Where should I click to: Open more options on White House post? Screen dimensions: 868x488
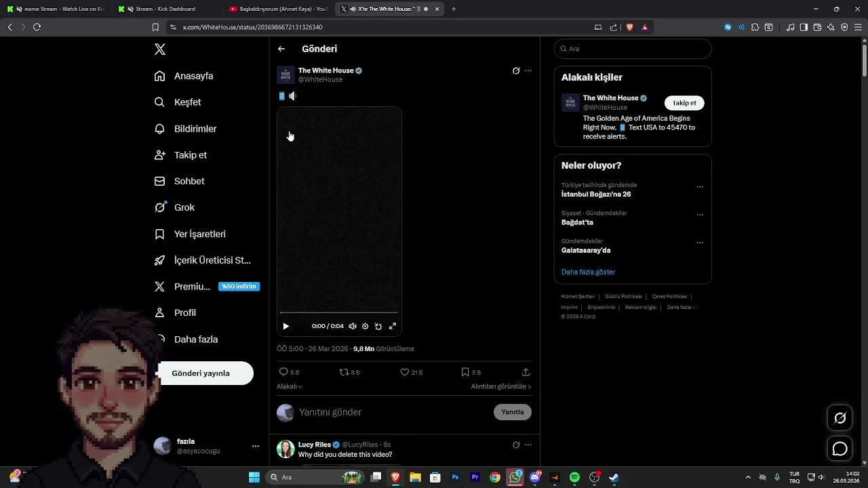pos(528,70)
